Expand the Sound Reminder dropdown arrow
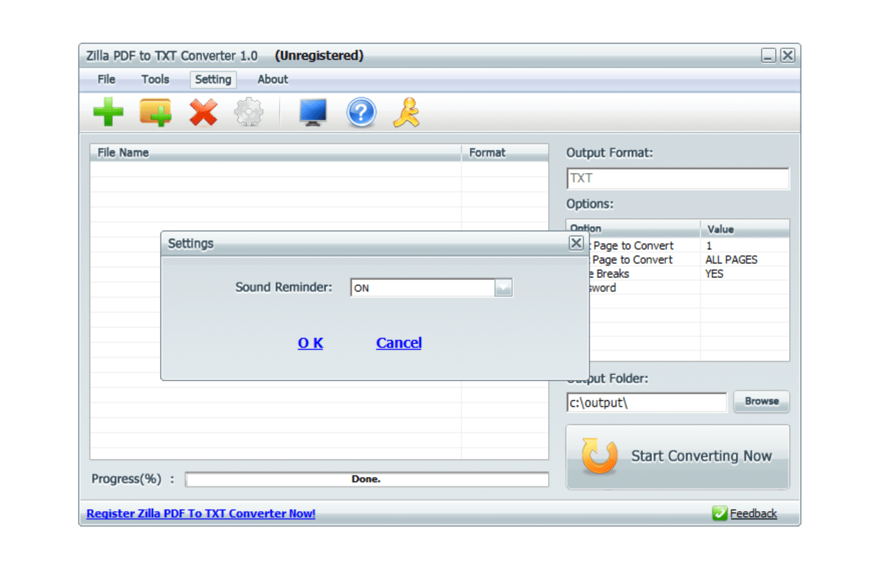The width and height of the screenshot is (886, 588). (x=504, y=288)
